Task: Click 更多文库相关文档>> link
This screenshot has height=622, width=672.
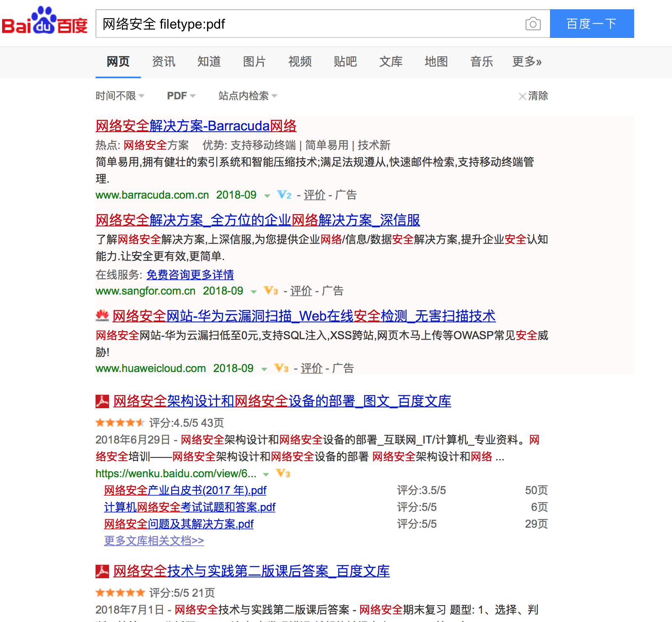Action: [154, 541]
